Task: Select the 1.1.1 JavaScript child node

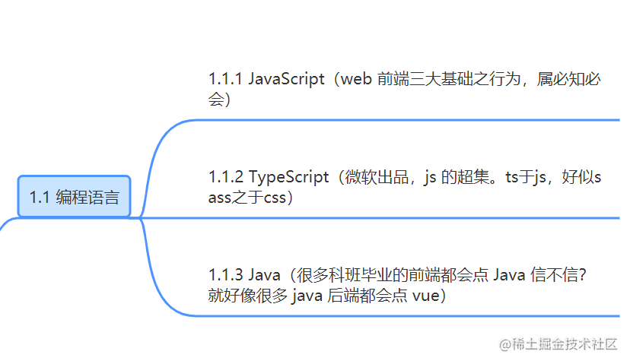Action: pos(404,89)
